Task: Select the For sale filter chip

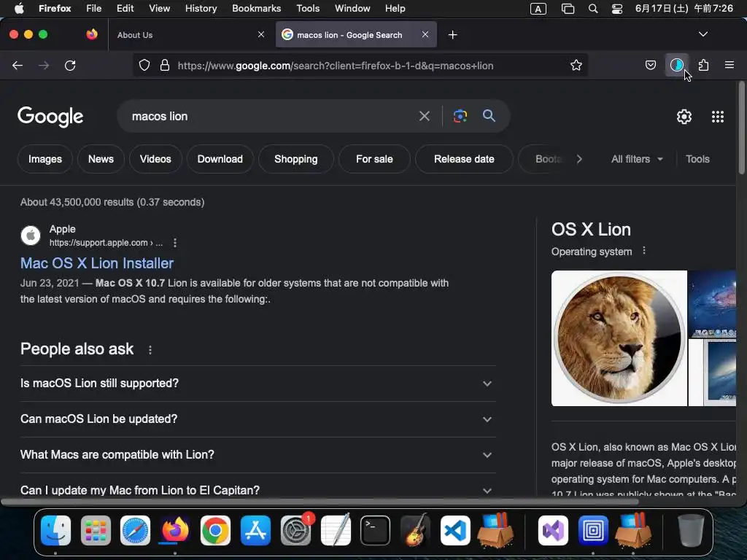Action: [x=374, y=159]
